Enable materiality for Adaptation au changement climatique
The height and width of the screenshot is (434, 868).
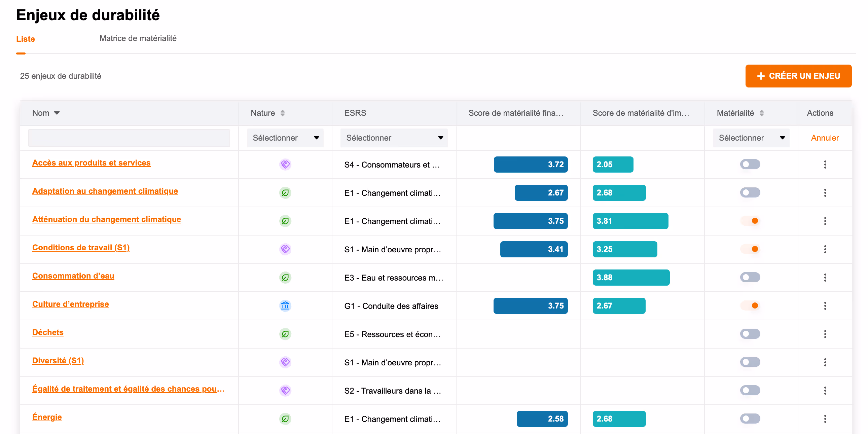[750, 193]
